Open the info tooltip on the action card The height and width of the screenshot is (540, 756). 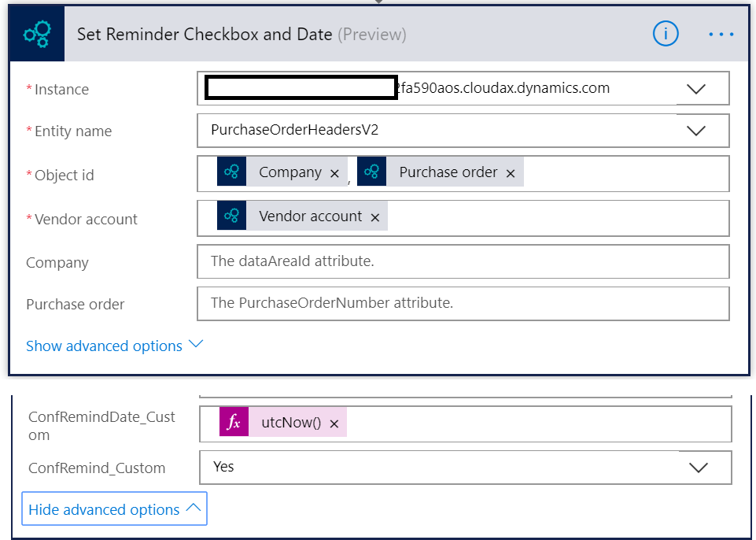click(665, 33)
